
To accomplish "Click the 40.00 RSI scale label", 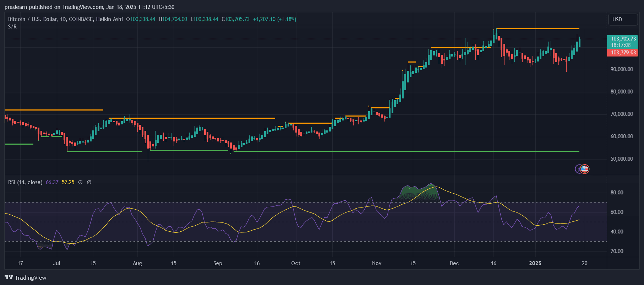I will 617,232.
